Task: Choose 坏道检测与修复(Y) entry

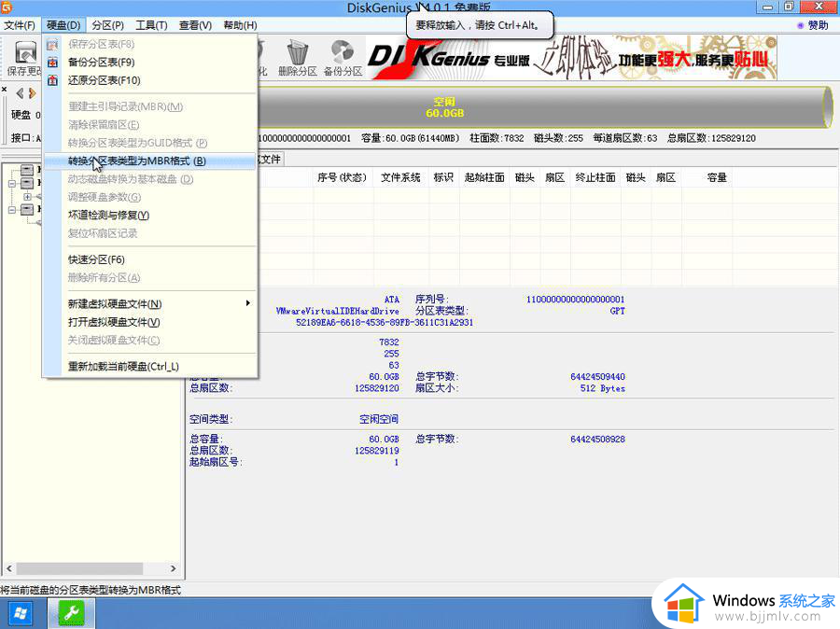Action: (149, 215)
